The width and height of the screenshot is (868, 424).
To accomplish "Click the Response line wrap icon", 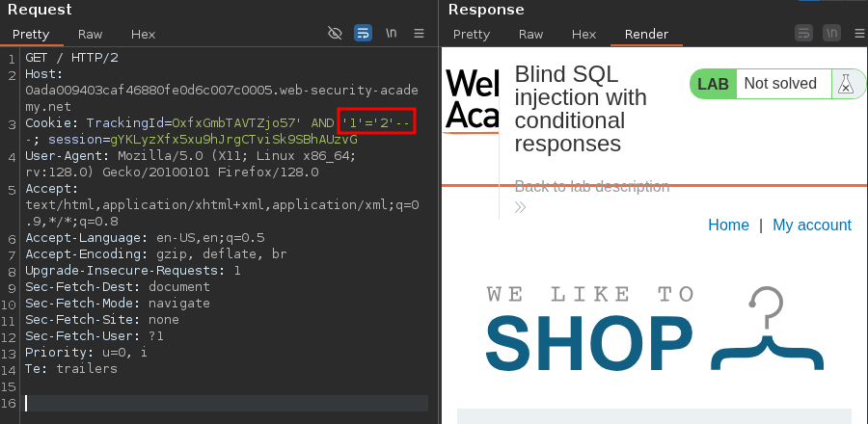I will coord(803,34).
